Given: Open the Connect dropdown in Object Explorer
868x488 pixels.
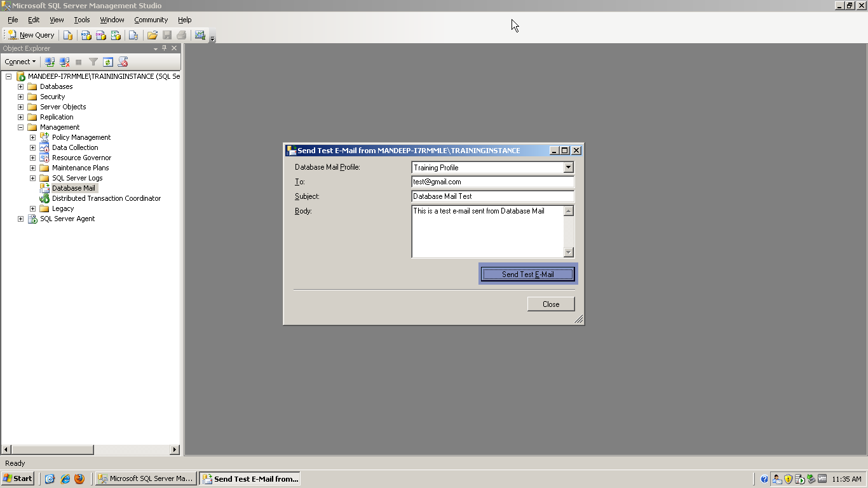Looking at the screenshot, I should (20, 62).
